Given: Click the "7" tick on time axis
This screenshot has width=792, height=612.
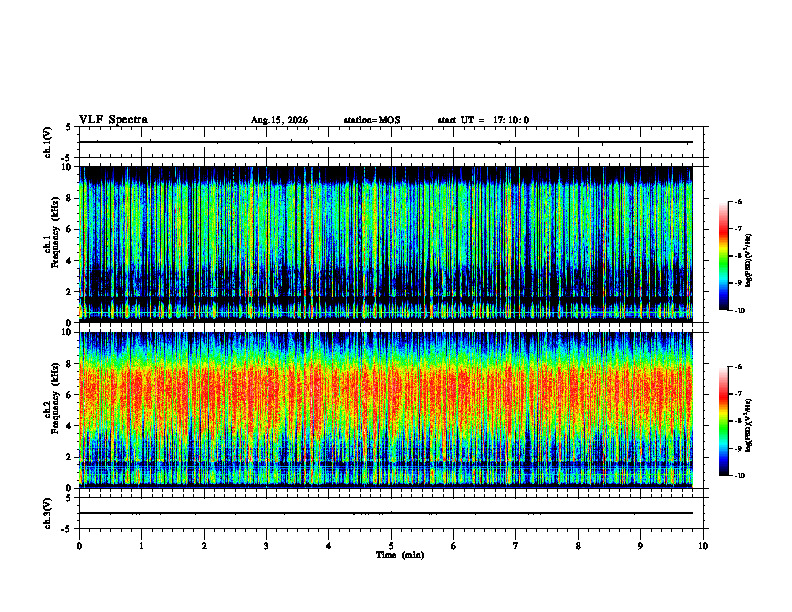Looking at the screenshot, I should [x=516, y=546].
